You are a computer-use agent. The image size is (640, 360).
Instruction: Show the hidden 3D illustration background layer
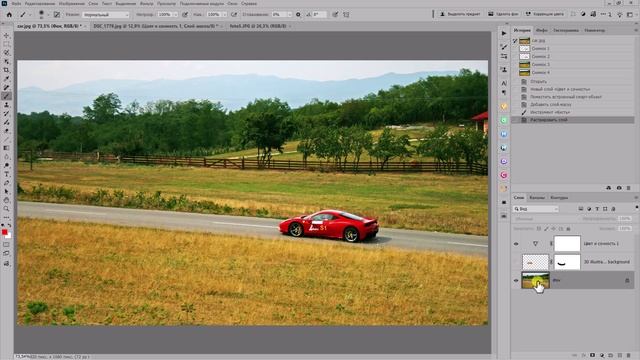coord(516,262)
